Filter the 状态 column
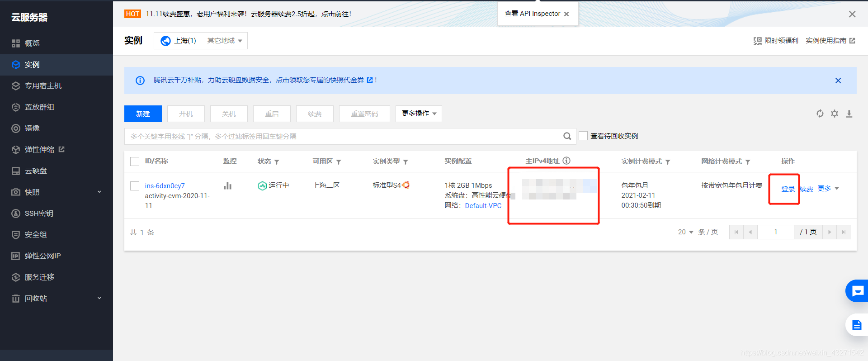 (x=277, y=162)
